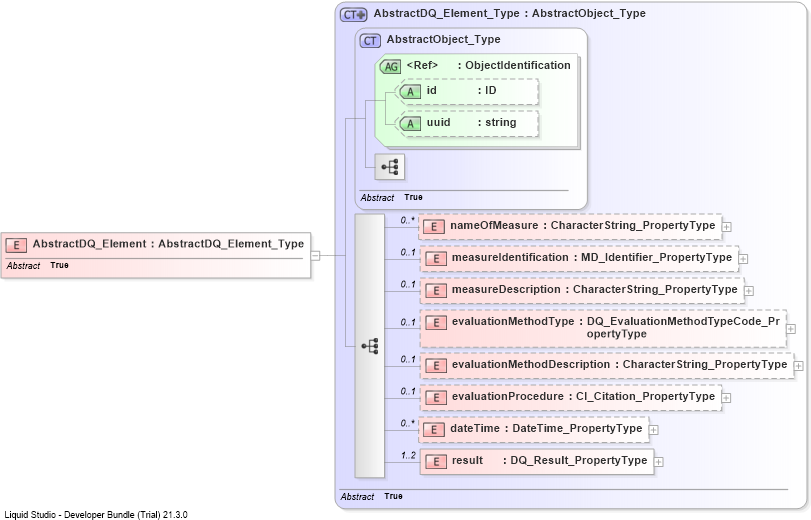Click the E icon of AbstractDQ_Element
The width and height of the screenshot is (811, 520).
click(16, 245)
